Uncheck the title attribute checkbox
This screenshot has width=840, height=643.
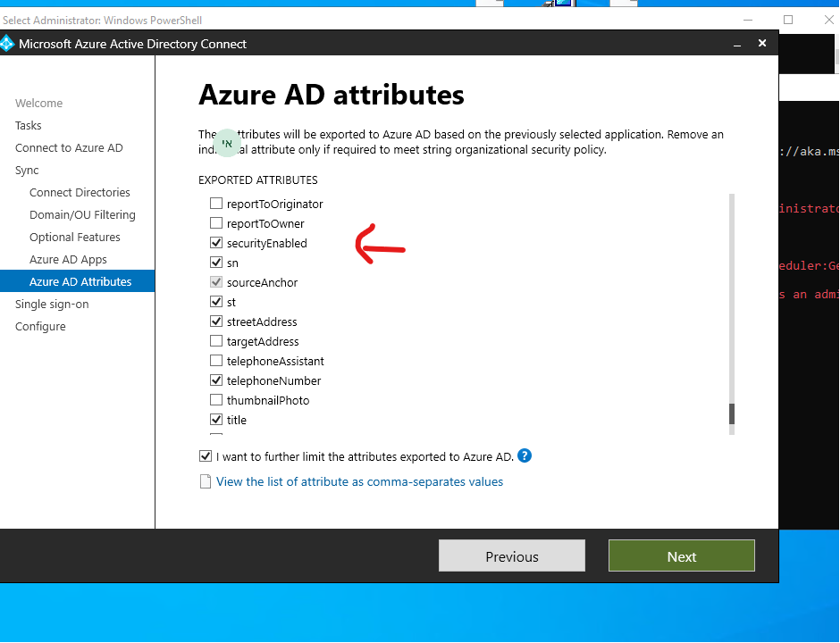click(216, 420)
